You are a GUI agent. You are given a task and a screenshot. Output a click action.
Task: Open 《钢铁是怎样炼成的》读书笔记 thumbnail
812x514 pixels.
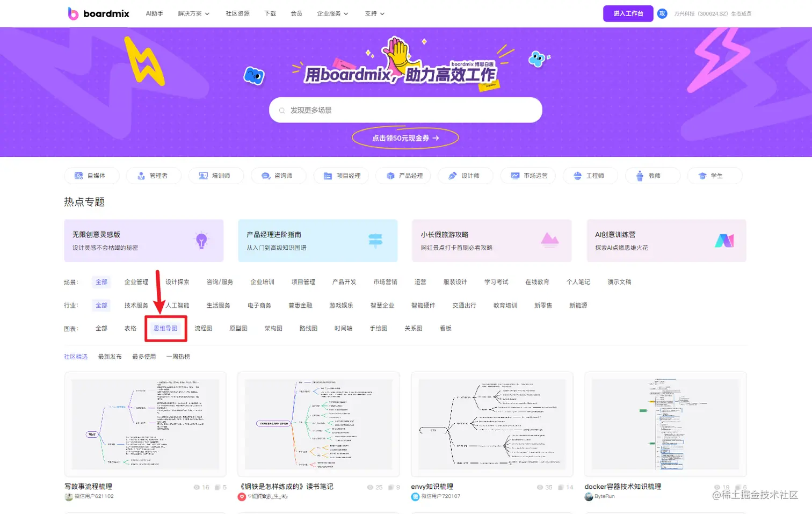click(x=318, y=424)
